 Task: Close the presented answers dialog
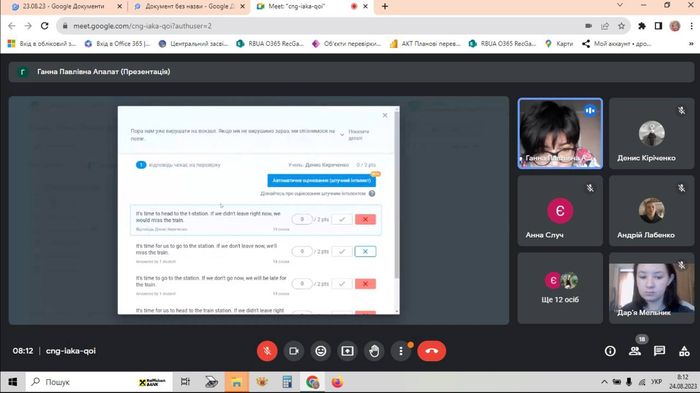coord(385,115)
